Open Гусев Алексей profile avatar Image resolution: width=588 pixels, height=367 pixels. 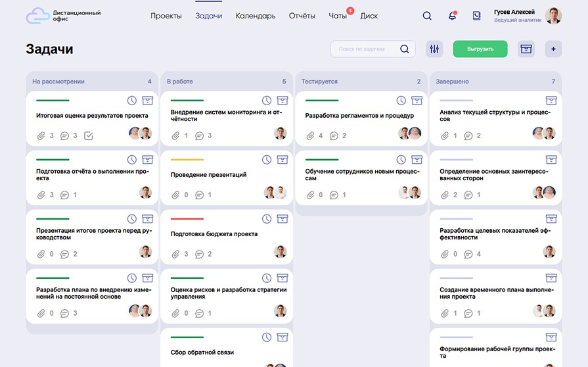coord(553,16)
